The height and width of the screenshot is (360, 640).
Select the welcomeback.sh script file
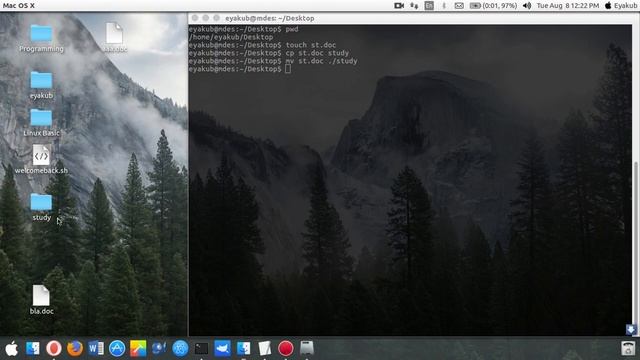41,159
